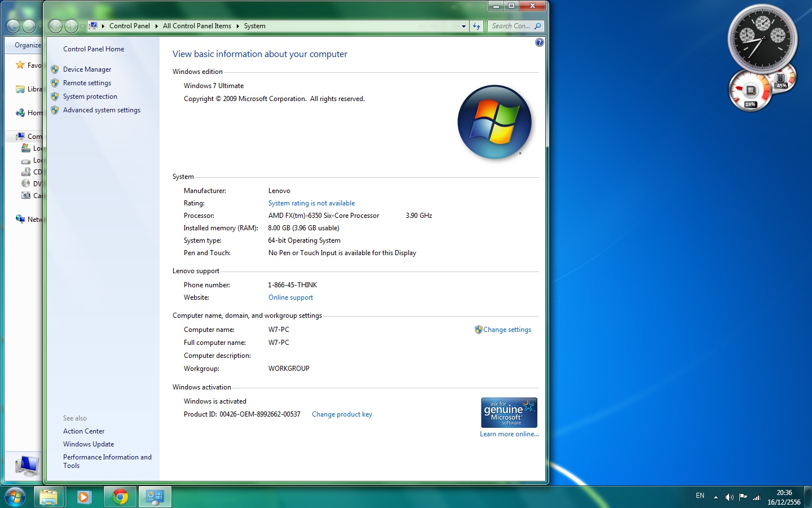Open the address bar history dropdown arrow
The width and height of the screenshot is (812, 508).
[x=464, y=26]
